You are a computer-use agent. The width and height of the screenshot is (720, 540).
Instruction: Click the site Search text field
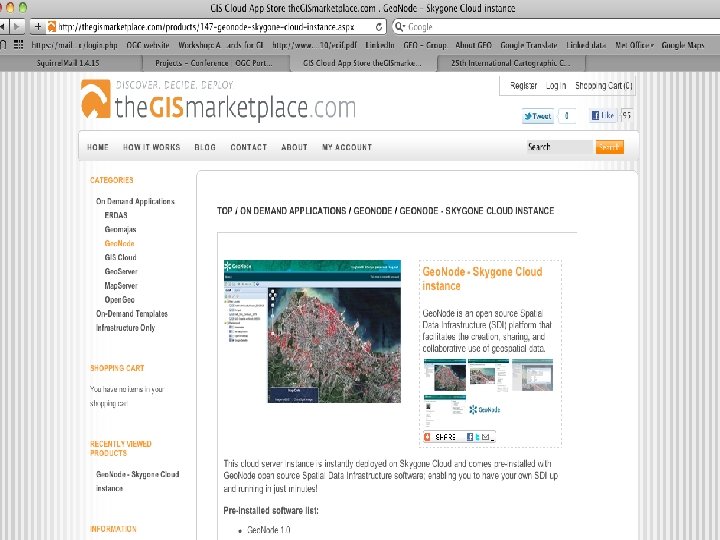pos(559,147)
